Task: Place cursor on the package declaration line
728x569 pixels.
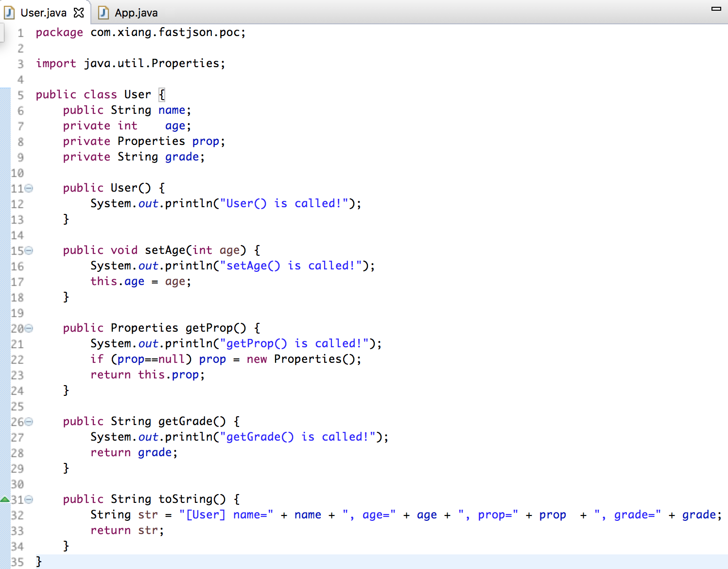Action: coord(140,33)
